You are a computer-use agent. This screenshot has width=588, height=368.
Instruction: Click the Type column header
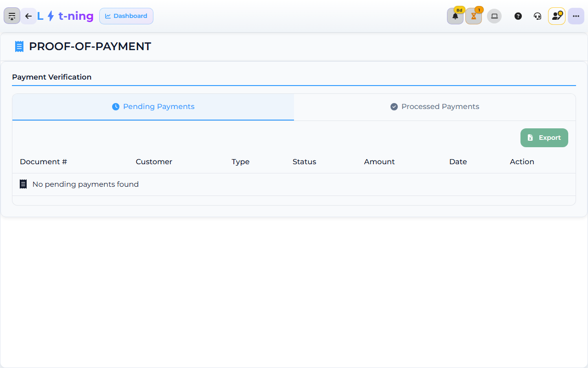coord(241,162)
